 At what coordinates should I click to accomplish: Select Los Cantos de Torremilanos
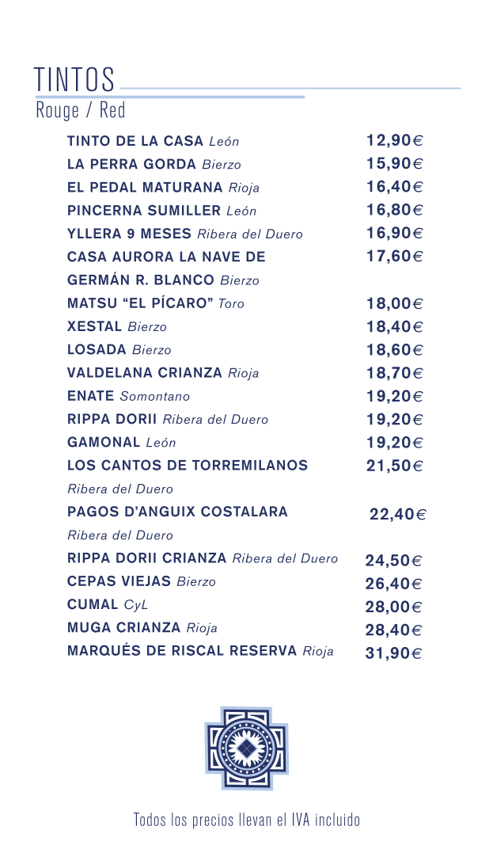tap(188, 466)
